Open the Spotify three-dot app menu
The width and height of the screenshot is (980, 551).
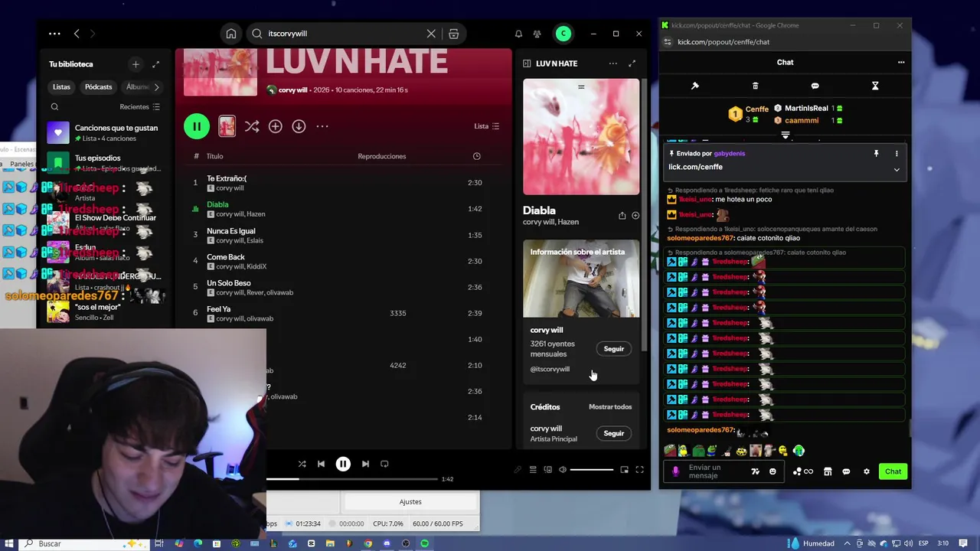[54, 34]
